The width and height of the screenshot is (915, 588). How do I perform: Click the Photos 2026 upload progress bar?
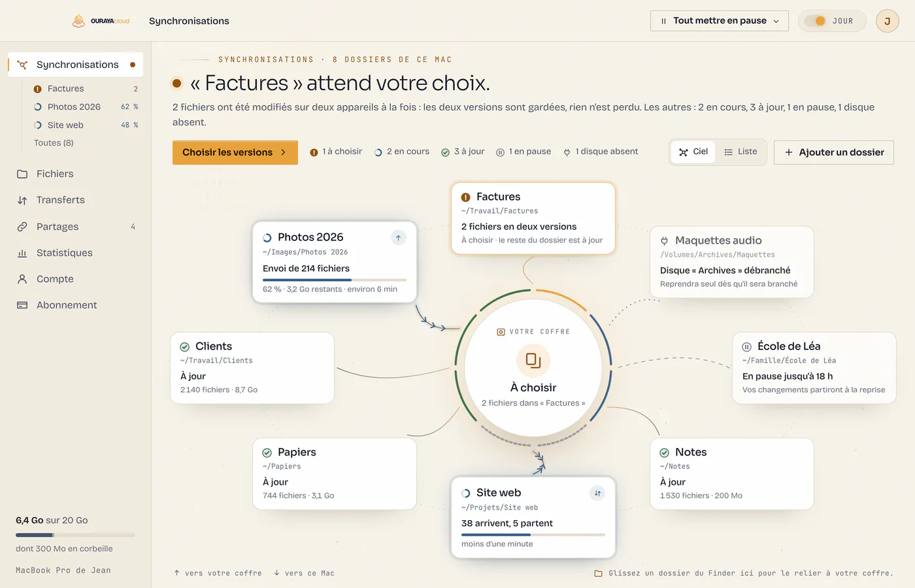[335, 280]
